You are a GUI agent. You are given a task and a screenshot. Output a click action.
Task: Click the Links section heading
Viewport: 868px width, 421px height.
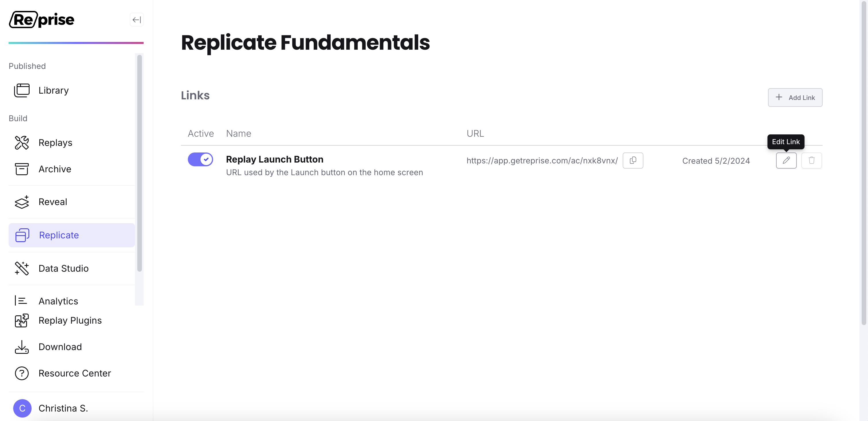tap(195, 95)
